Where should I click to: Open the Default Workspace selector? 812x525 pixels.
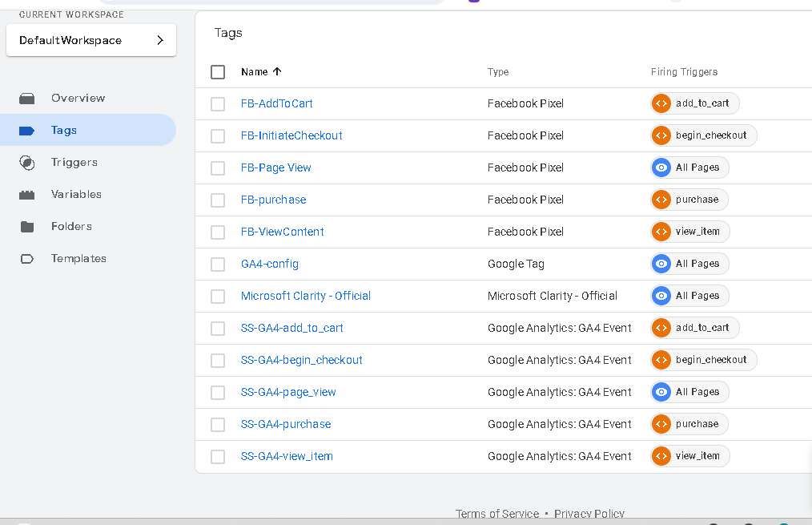[91, 40]
